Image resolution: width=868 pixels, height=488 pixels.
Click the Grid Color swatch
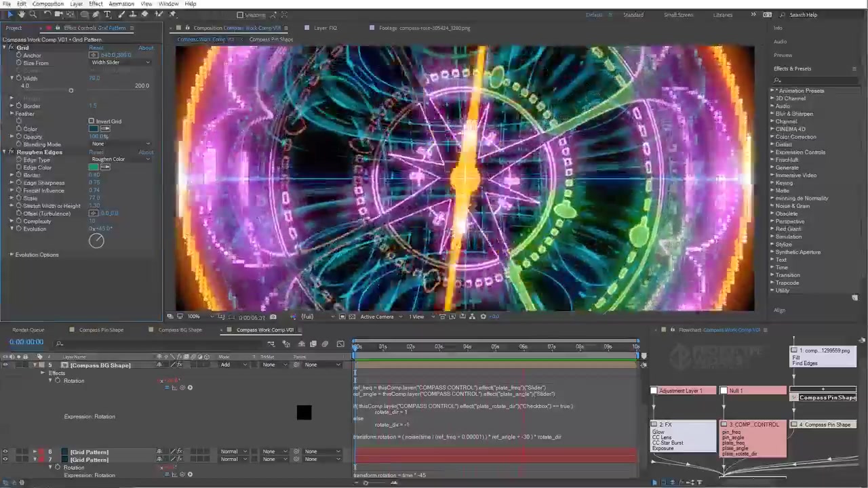coord(94,129)
